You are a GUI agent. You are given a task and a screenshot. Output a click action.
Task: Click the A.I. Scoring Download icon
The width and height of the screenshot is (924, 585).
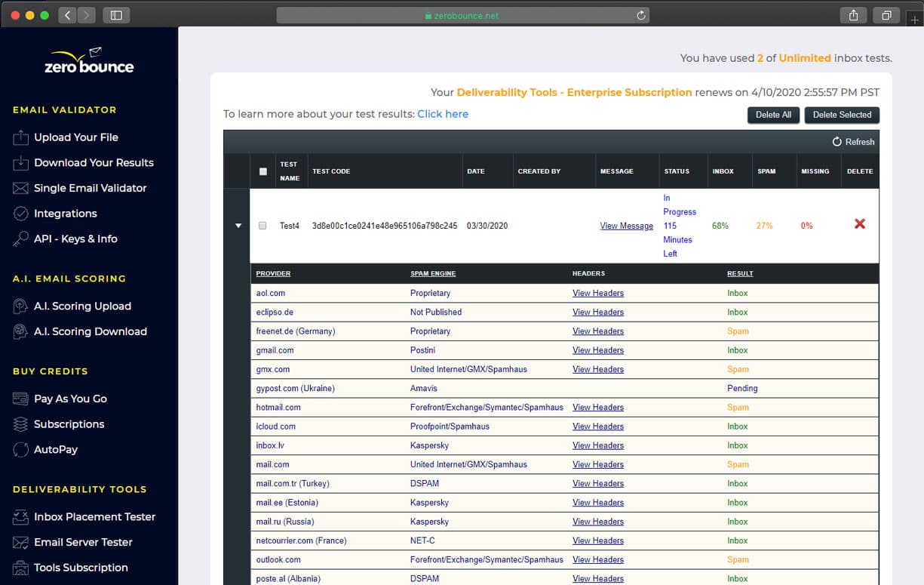[x=20, y=331]
